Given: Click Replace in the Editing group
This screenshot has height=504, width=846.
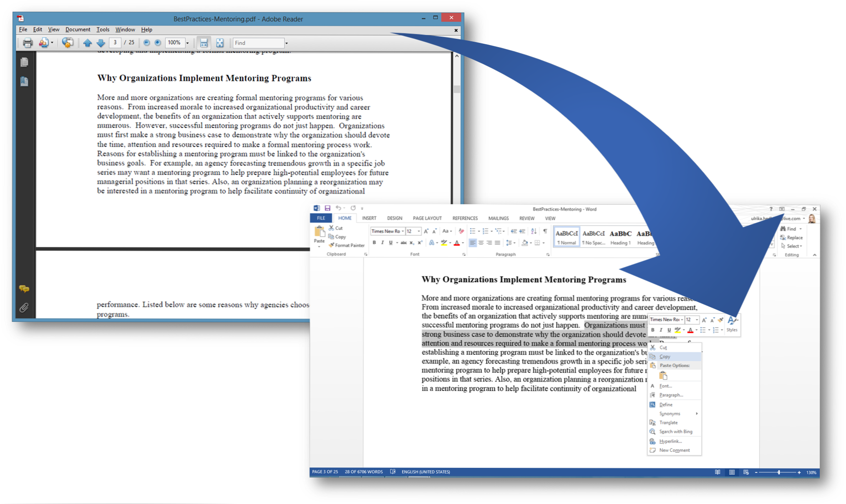Looking at the screenshot, I should click(791, 237).
